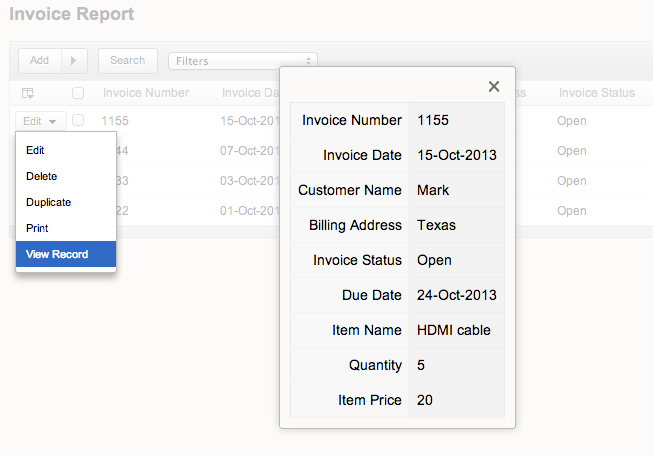The height and width of the screenshot is (456, 653).
Task: Sort by Invoice Number column header
Action: (146, 93)
